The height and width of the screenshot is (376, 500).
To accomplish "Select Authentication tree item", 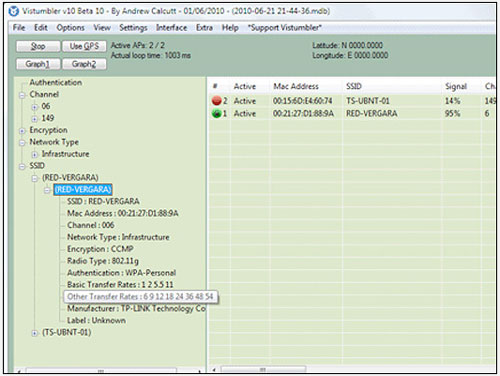I will 56,83.
